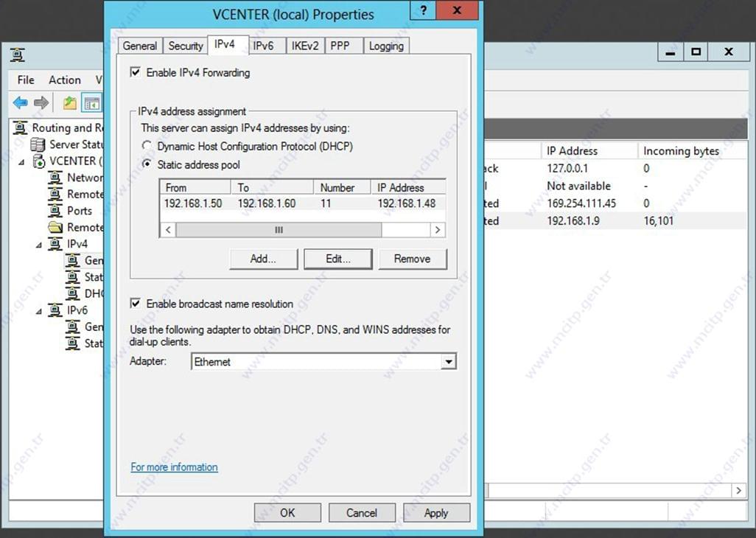Open the For more information link
The height and width of the screenshot is (538, 756).
click(x=174, y=467)
